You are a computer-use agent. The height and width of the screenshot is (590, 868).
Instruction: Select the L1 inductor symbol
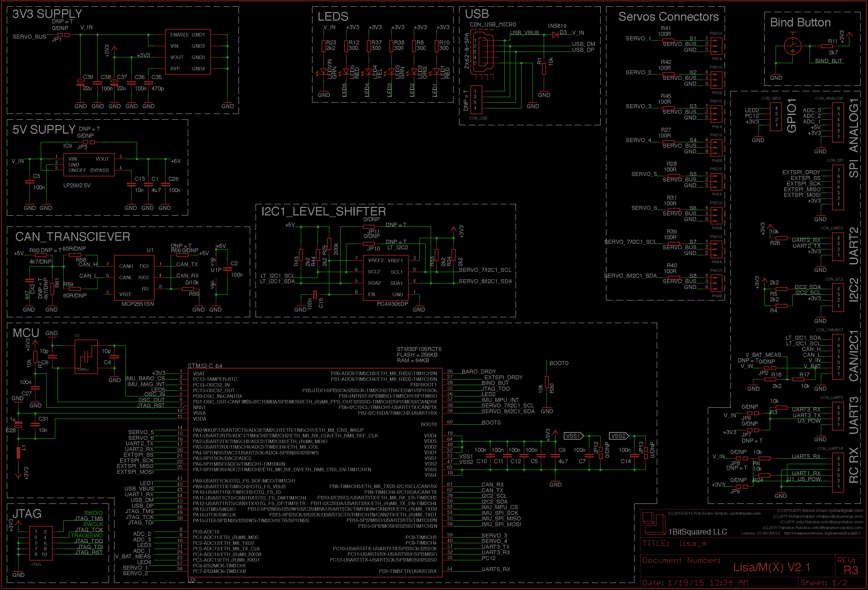(18, 453)
